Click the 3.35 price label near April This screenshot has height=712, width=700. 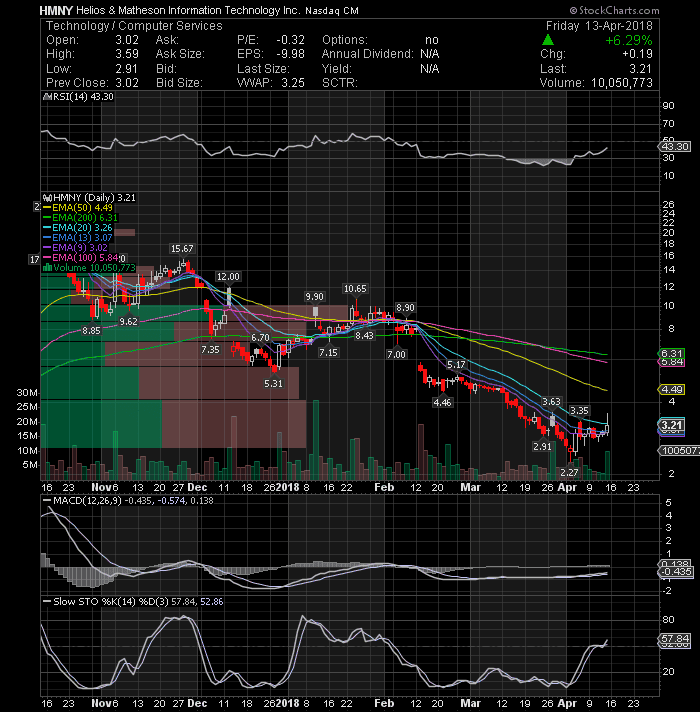pyautogui.click(x=580, y=410)
